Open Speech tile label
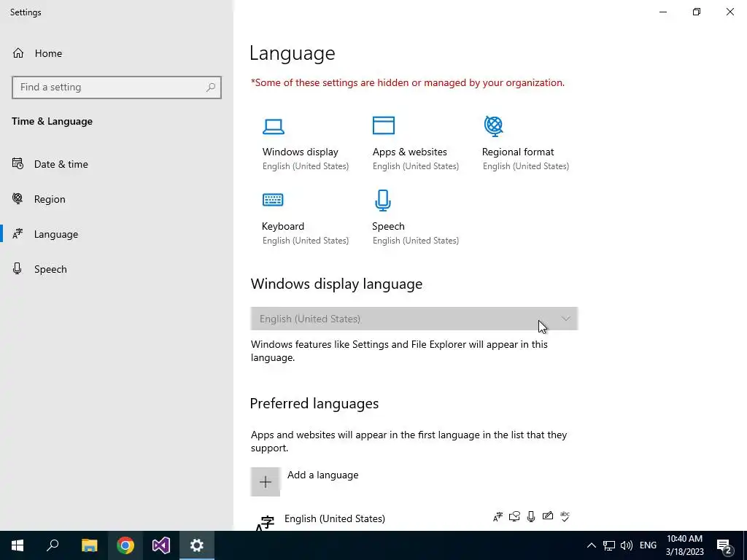The image size is (747, 560). pyautogui.click(x=388, y=226)
